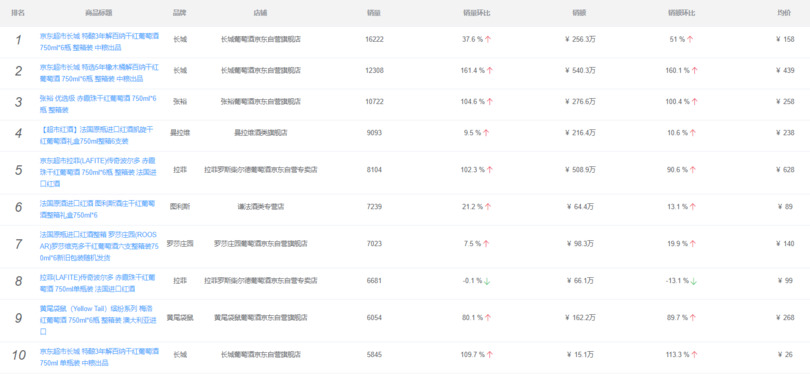Click the red up arrow beside 80.1 %
810x375 pixels.
pyautogui.click(x=488, y=318)
